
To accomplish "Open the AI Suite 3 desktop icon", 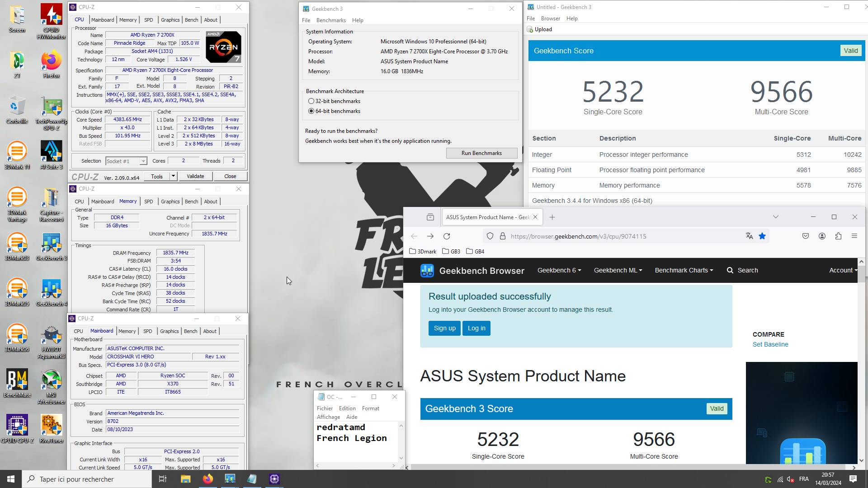I will coord(51,155).
